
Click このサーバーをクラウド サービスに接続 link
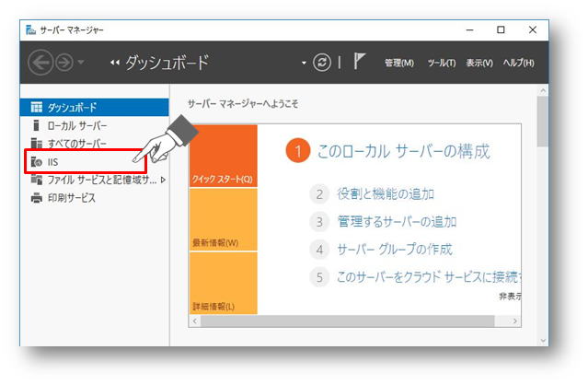428,277
